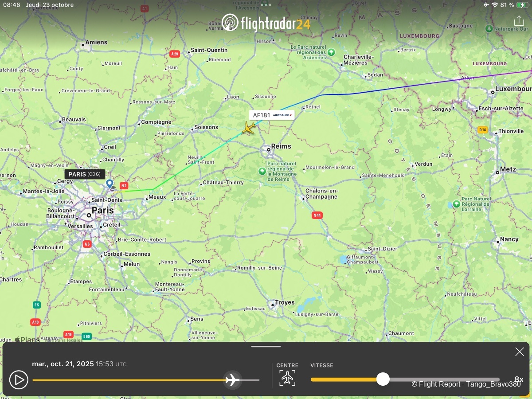Tap the blue Paris CDG airport pin
The height and width of the screenshot is (399, 532).
(110, 184)
